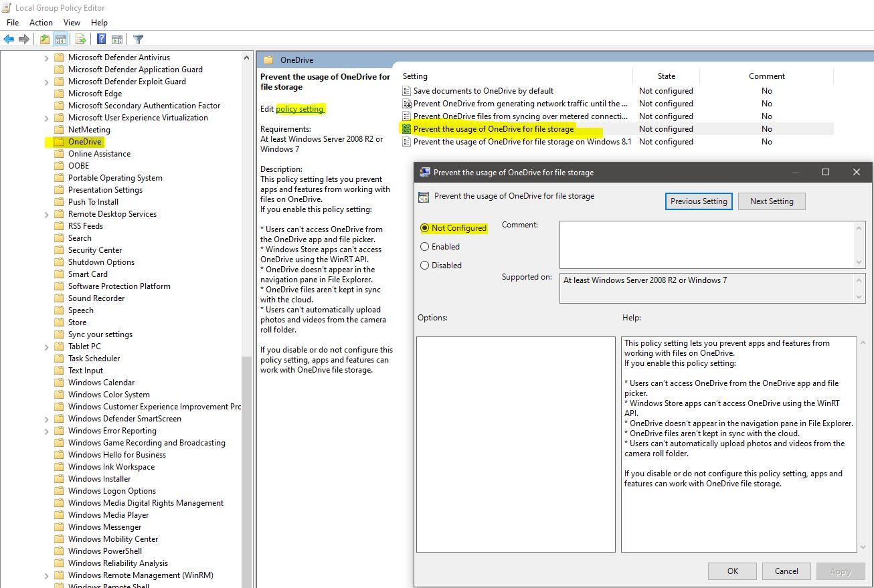Click policy icon for syncing over metered connections

(x=406, y=116)
